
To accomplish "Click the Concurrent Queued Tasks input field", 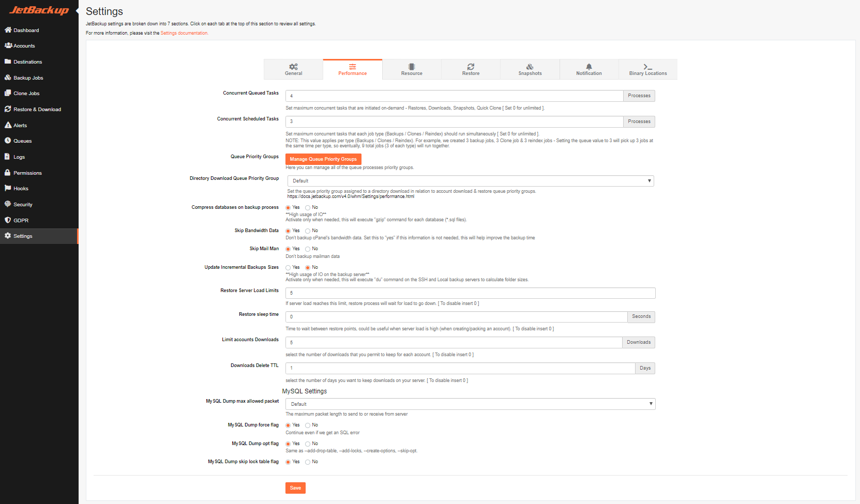I will click(x=455, y=96).
